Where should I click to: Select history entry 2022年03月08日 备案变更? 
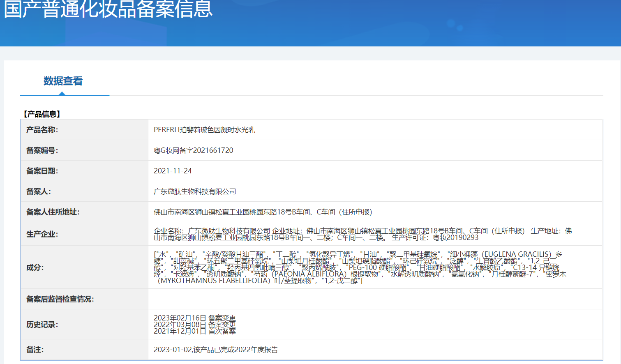coord(195,325)
